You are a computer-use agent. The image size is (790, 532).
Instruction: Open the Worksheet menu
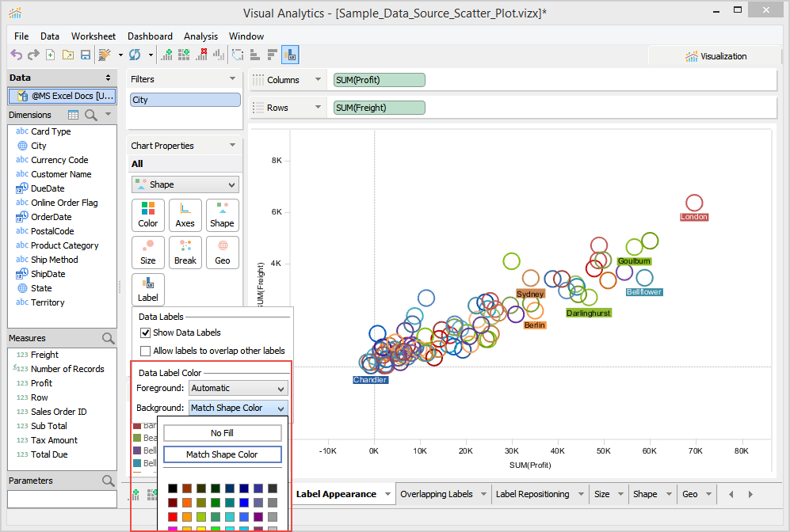(x=93, y=36)
